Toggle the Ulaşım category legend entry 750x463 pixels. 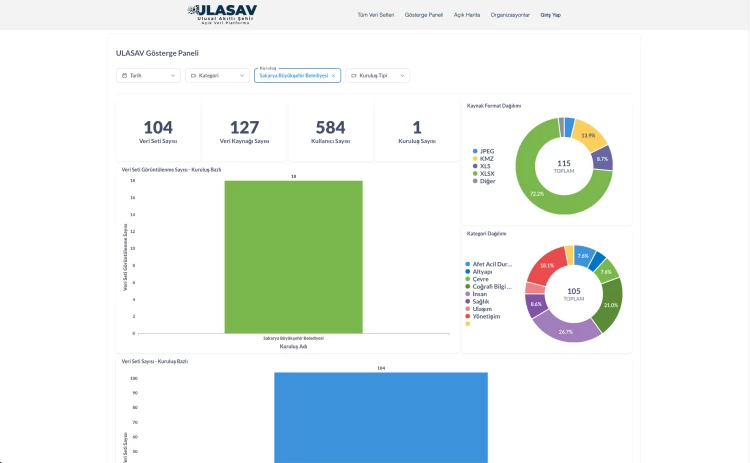[483, 309]
